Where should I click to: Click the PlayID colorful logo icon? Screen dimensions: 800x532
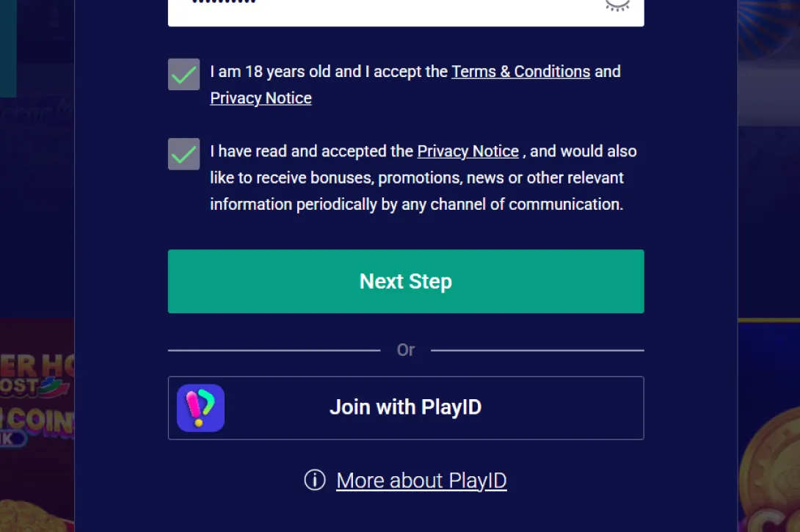(200, 408)
